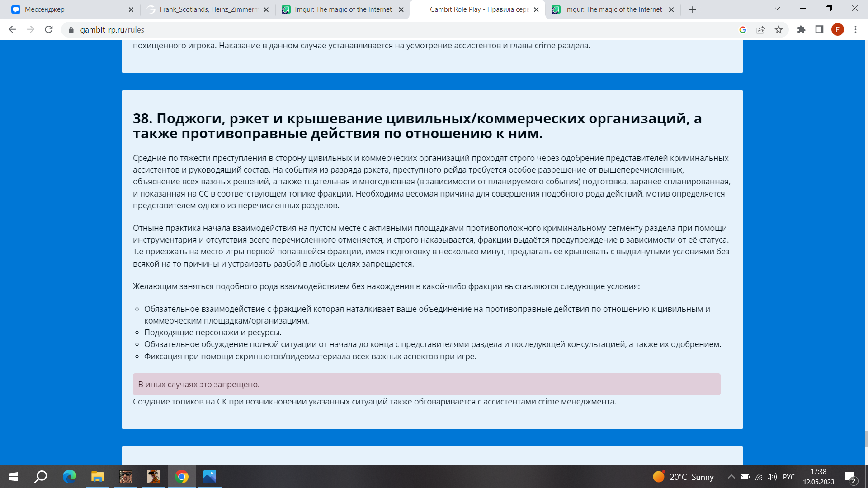Bookmark this page with the star icon

tap(778, 30)
